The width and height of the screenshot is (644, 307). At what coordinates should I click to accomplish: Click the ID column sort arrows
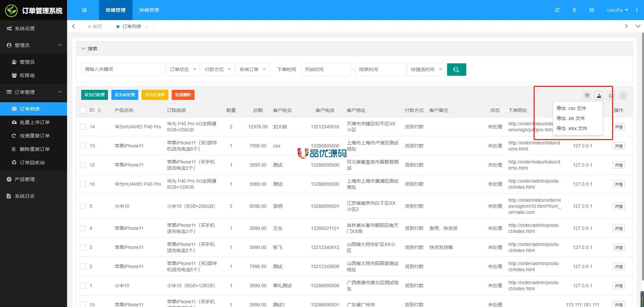(99, 110)
